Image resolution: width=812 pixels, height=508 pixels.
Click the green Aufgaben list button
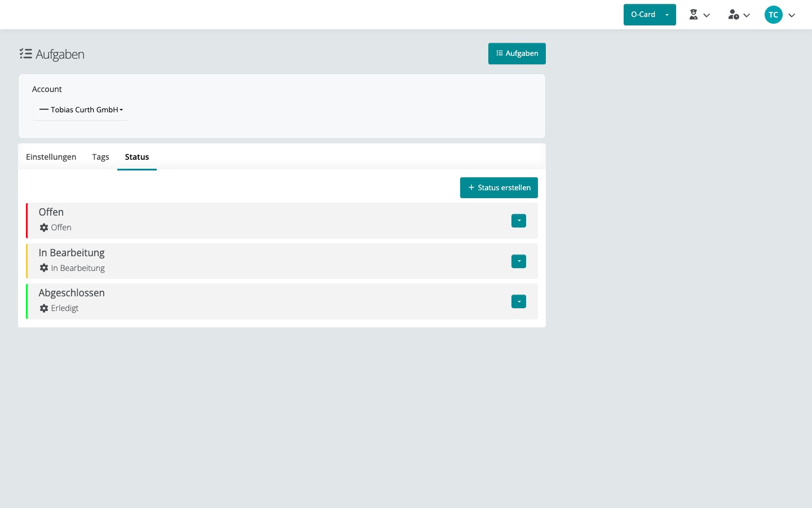517,54
